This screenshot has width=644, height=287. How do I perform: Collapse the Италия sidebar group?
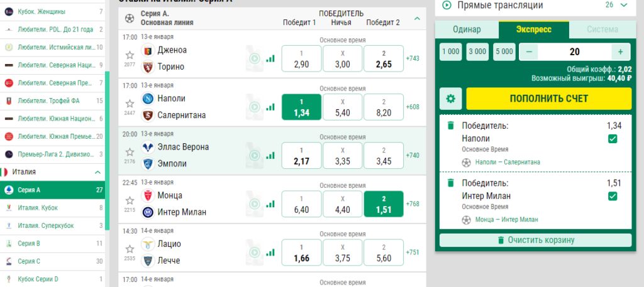click(x=97, y=172)
